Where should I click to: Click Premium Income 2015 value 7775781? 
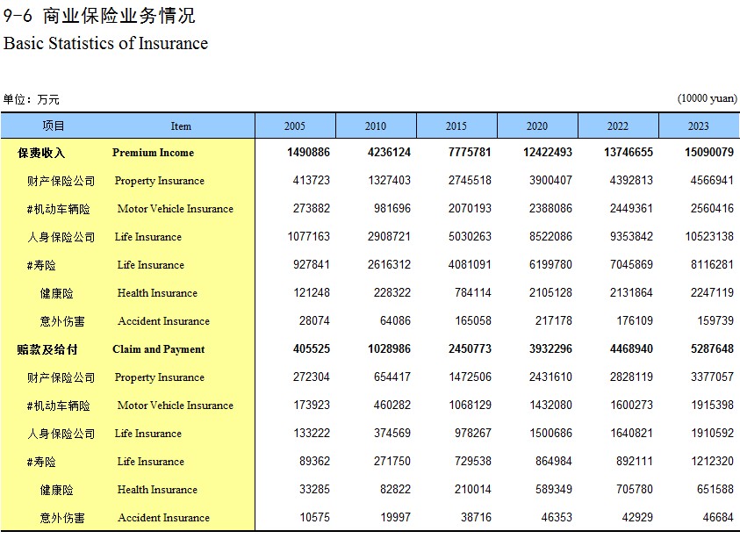click(470, 153)
